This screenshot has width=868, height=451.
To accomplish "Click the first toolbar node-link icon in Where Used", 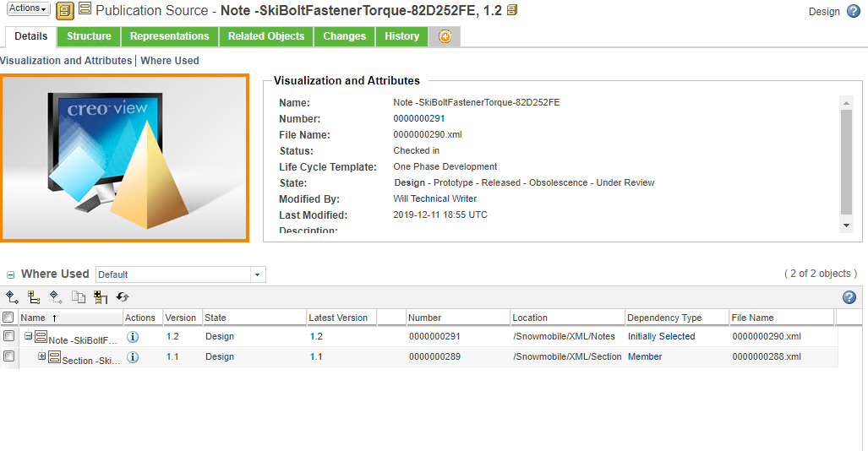I will pyautogui.click(x=12, y=297).
